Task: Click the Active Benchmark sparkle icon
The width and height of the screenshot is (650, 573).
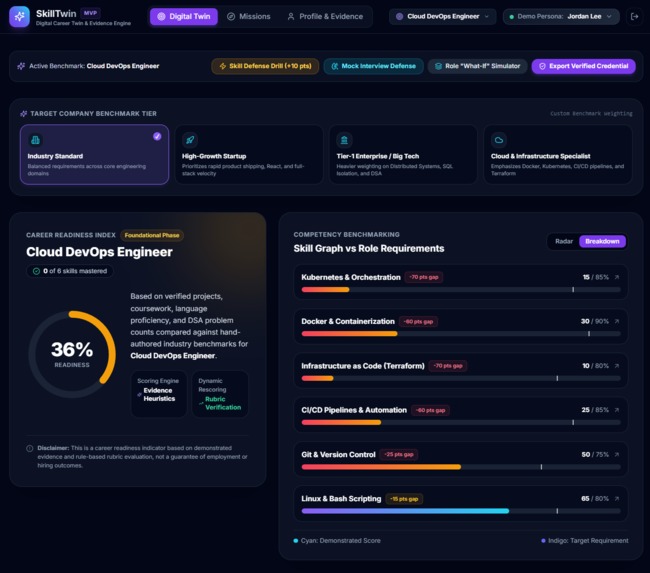Action: pyautogui.click(x=21, y=66)
